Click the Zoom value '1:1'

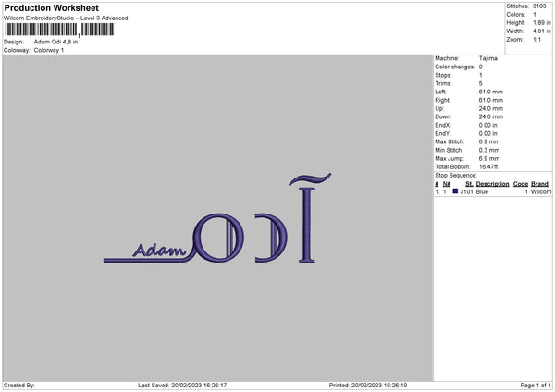pos(536,39)
